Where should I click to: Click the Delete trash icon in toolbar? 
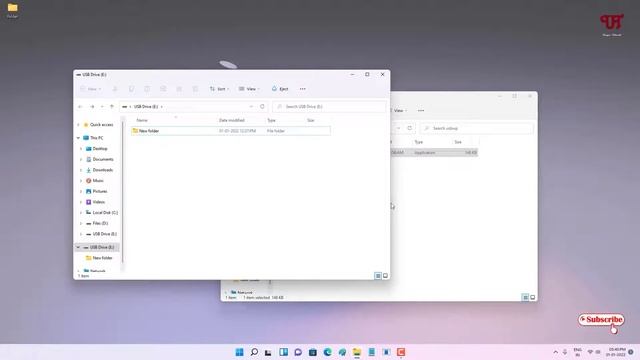(195, 89)
